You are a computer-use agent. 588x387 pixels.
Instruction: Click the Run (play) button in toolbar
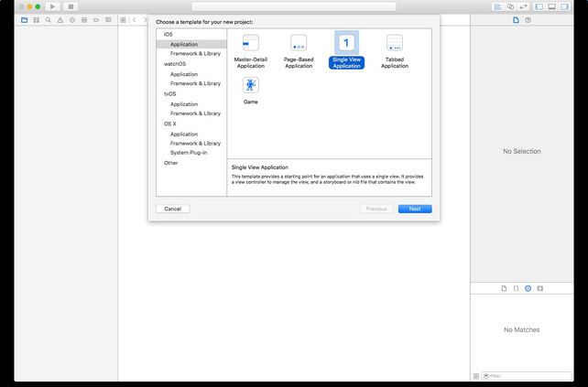(52, 6)
